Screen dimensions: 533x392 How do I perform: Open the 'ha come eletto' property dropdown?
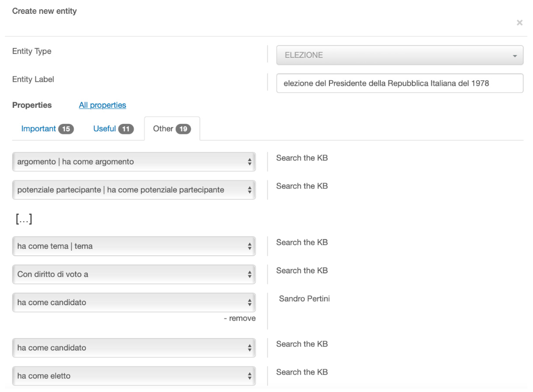tap(134, 376)
